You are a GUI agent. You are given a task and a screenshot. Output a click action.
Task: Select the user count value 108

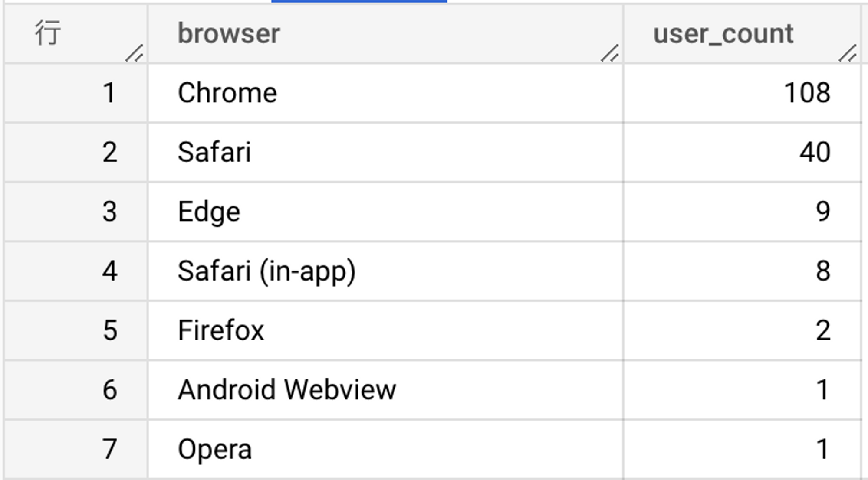[x=807, y=93]
